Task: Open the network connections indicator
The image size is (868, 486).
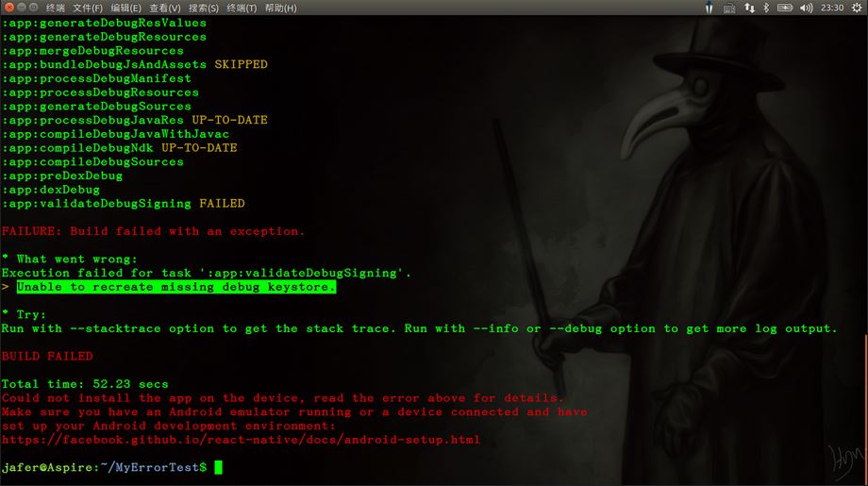Action: pyautogui.click(x=749, y=8)
